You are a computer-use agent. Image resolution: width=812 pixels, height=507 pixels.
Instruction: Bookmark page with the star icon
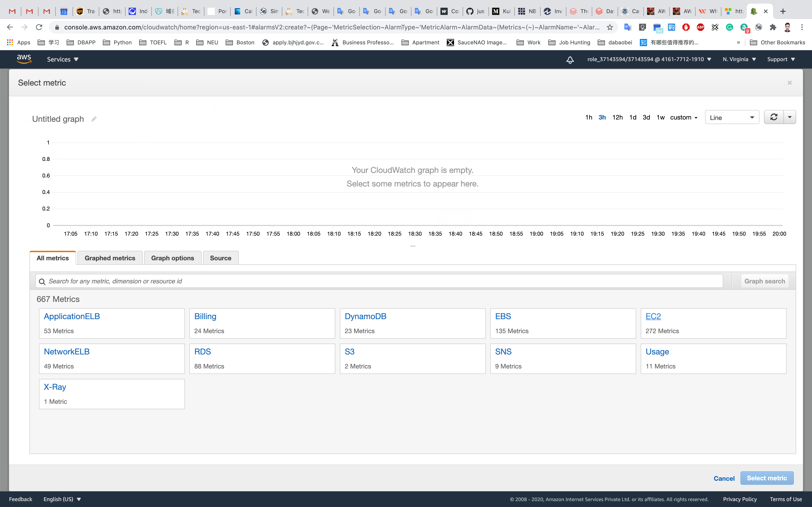click(610, 27)
